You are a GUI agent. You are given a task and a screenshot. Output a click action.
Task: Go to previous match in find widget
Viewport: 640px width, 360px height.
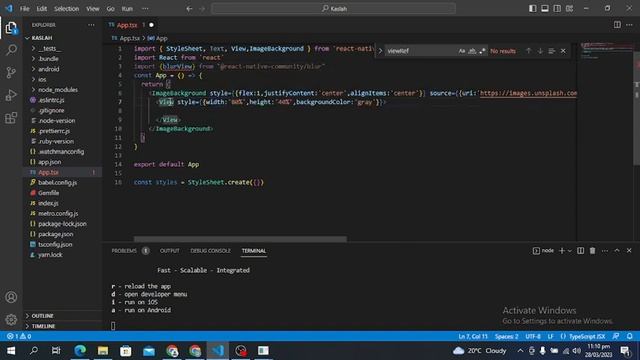pyautogui.click(x=529, y=51)
